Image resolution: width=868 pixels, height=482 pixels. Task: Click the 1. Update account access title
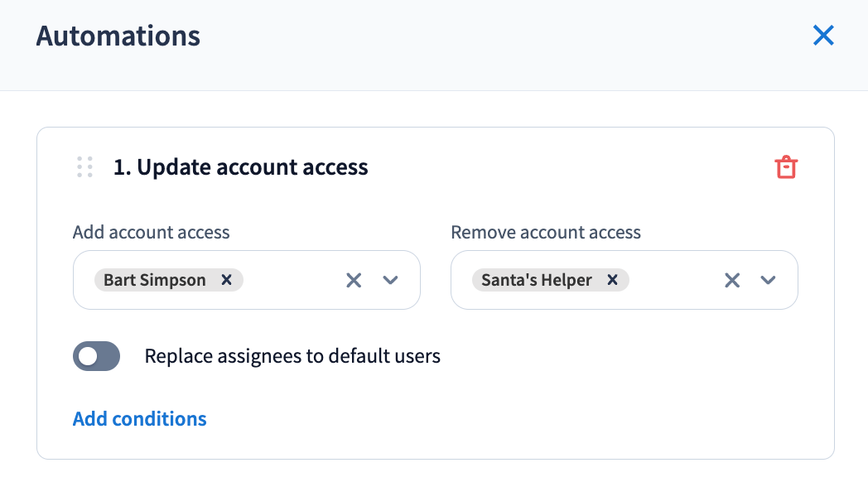click(241, 167)
